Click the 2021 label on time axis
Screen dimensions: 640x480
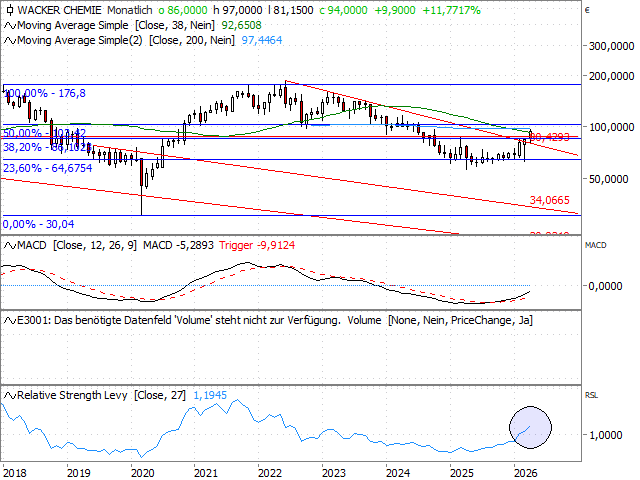pyautogui.click(x=206, y=473)
